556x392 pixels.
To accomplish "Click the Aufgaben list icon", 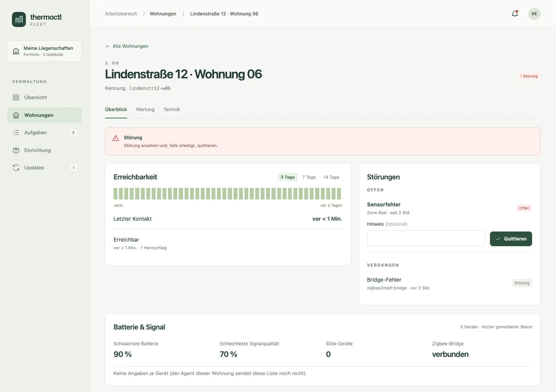I will pos(16,133).
